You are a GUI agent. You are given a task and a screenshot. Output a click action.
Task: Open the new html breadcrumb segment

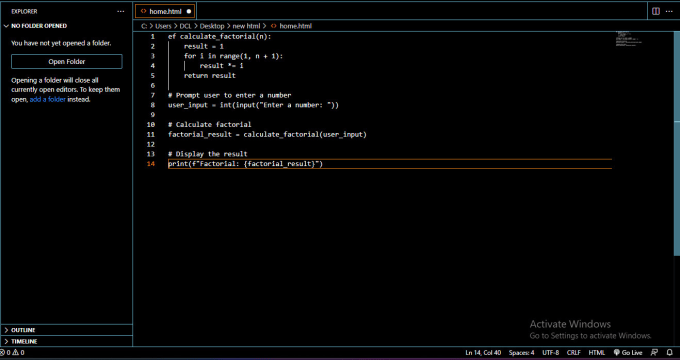(x=246, y=26)
